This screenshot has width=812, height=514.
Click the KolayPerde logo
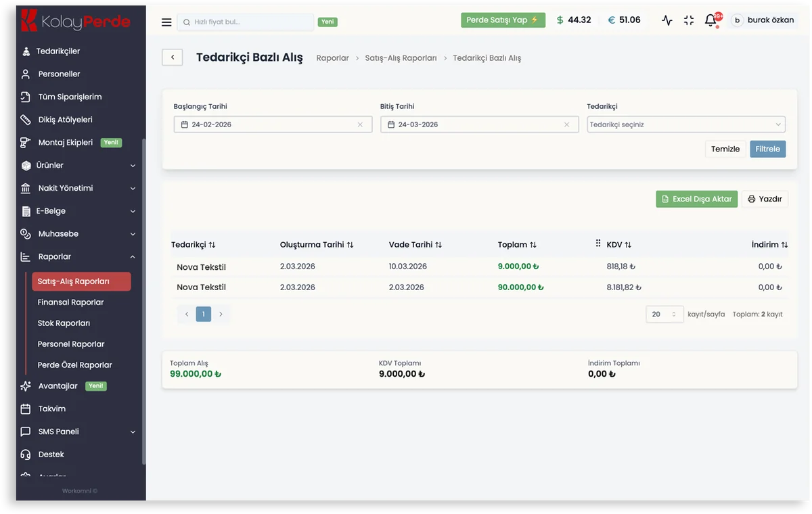[x=76, y=21]
